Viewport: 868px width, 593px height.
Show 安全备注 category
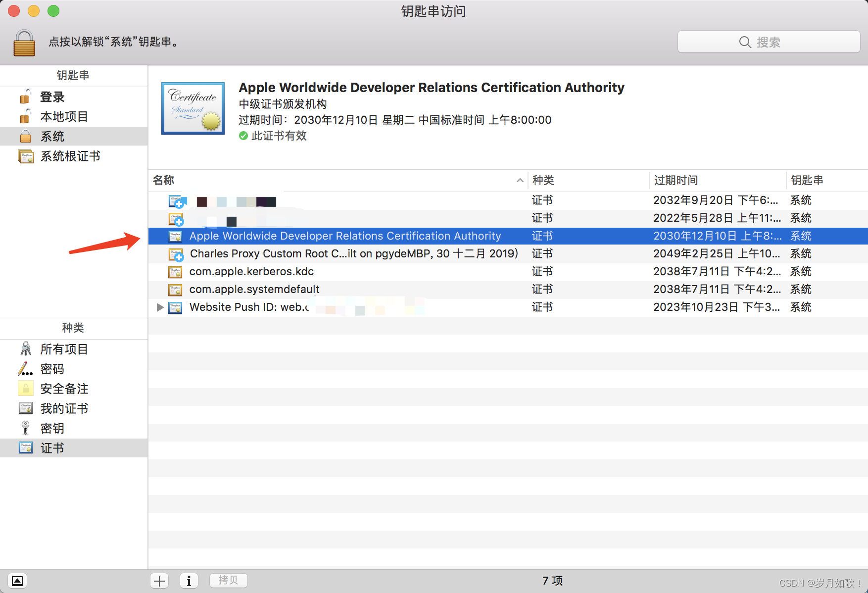tap(74, 389)
